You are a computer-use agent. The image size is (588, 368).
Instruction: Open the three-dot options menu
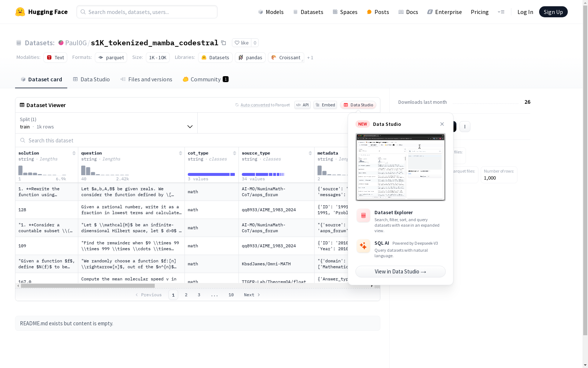point(465,127)
